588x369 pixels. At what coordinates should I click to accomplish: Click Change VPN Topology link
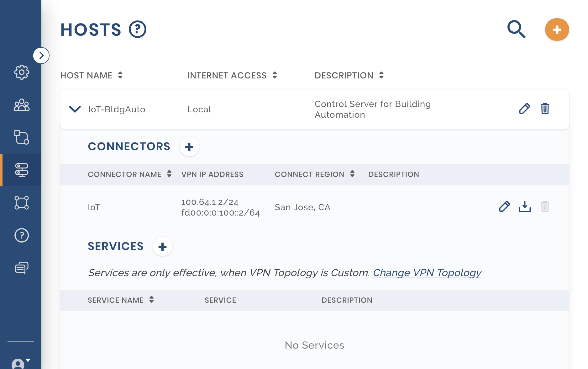427,273
